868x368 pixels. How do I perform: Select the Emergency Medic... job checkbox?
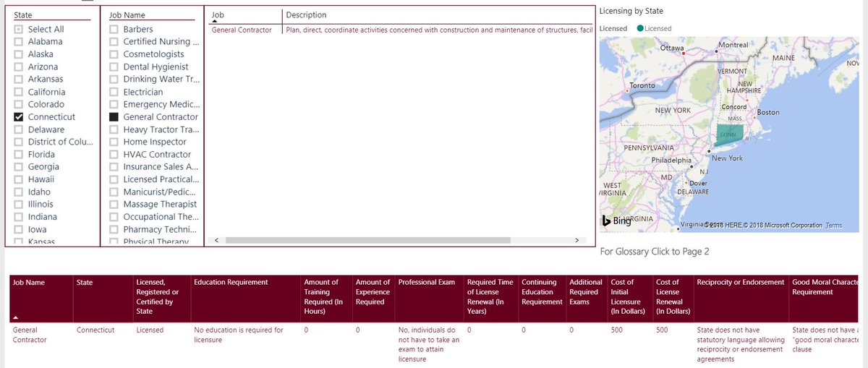114,104
